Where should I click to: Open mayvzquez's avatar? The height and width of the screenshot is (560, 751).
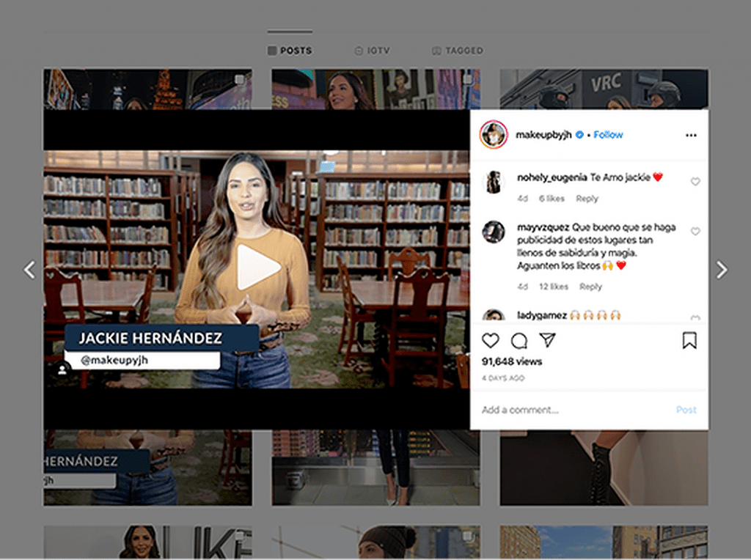point(494,232)
